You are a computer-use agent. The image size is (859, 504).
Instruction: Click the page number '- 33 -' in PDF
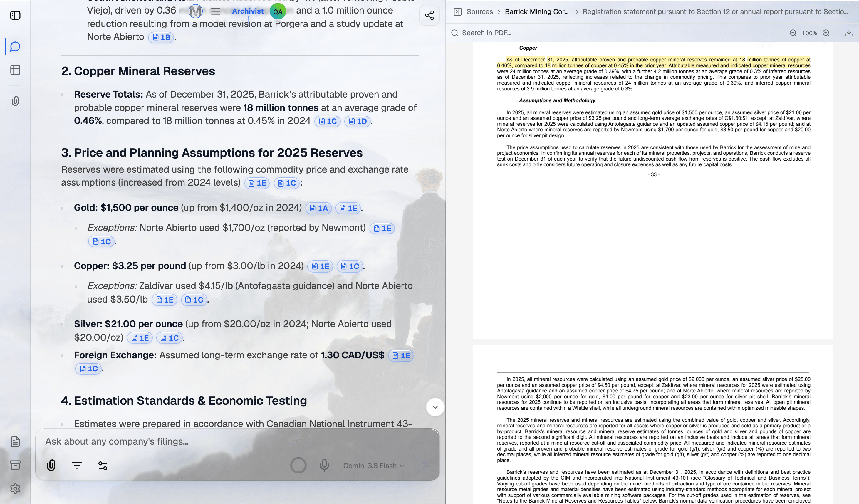coord(653,174)
